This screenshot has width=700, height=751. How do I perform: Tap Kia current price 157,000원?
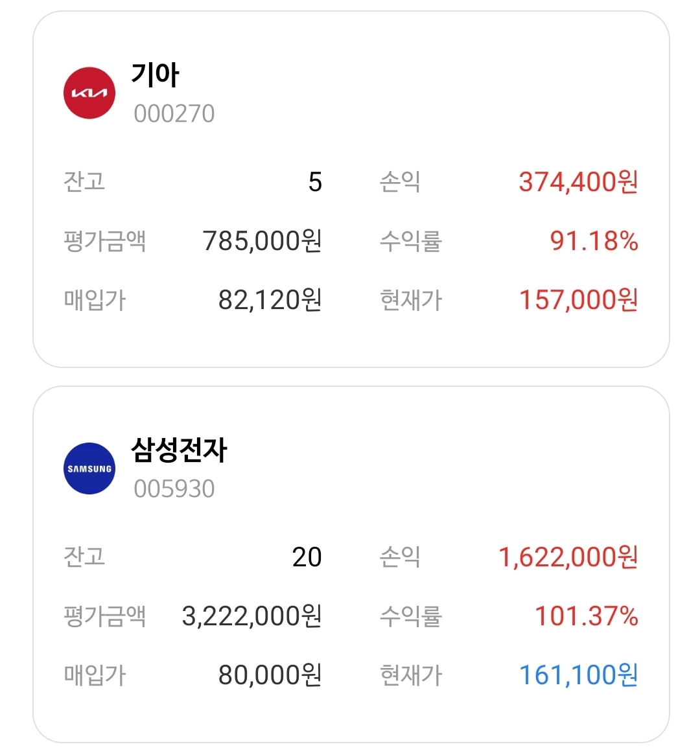(x=578, y=300)
